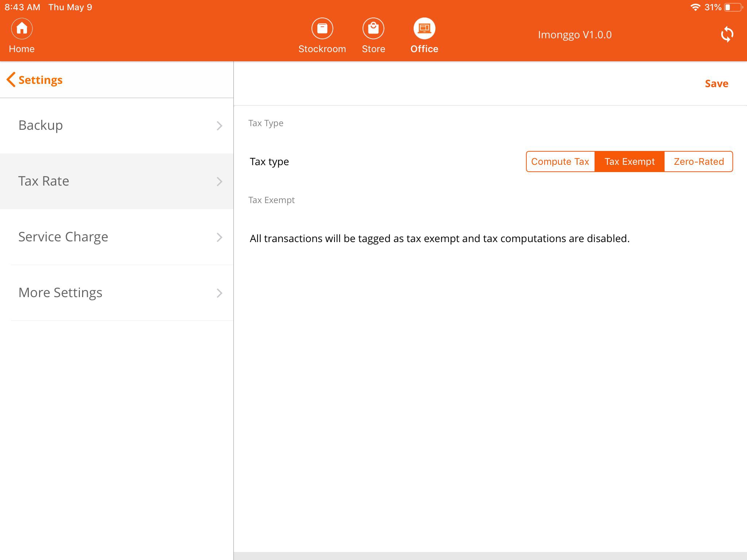The image size is (747, 560).
Task: Expand Backup chevron arrow
Action: (219, 126)
